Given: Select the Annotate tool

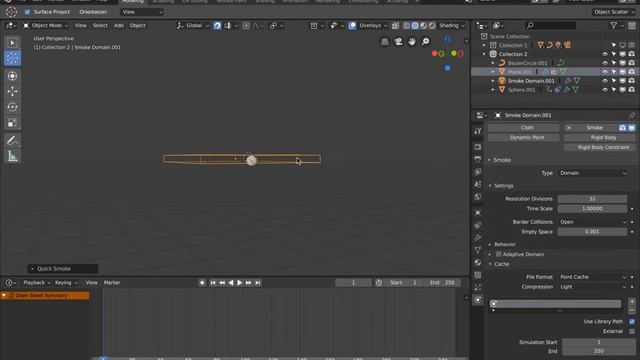Looking at the screenshot, I should pos(12,140).
